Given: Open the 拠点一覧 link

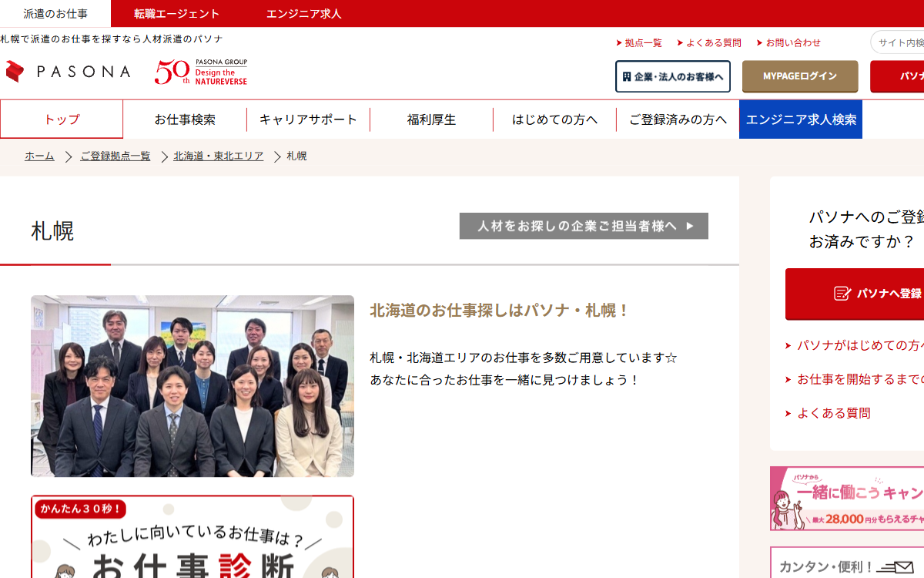Looking at the screenshot, I should pos(639,43).
